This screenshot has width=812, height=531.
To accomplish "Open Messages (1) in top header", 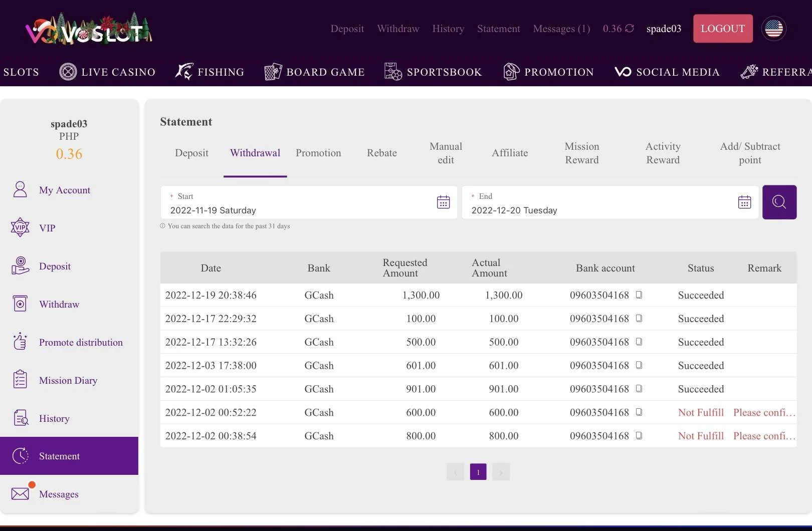I will click(x=561, y=29).
